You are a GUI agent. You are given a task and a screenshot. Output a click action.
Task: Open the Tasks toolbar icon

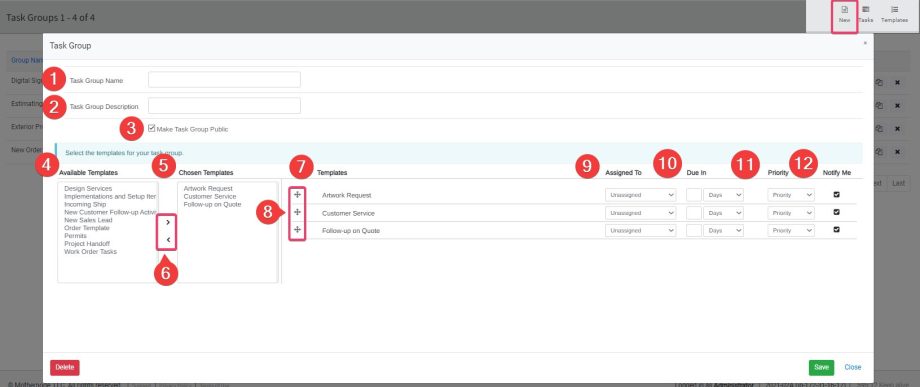click(865, 15)
